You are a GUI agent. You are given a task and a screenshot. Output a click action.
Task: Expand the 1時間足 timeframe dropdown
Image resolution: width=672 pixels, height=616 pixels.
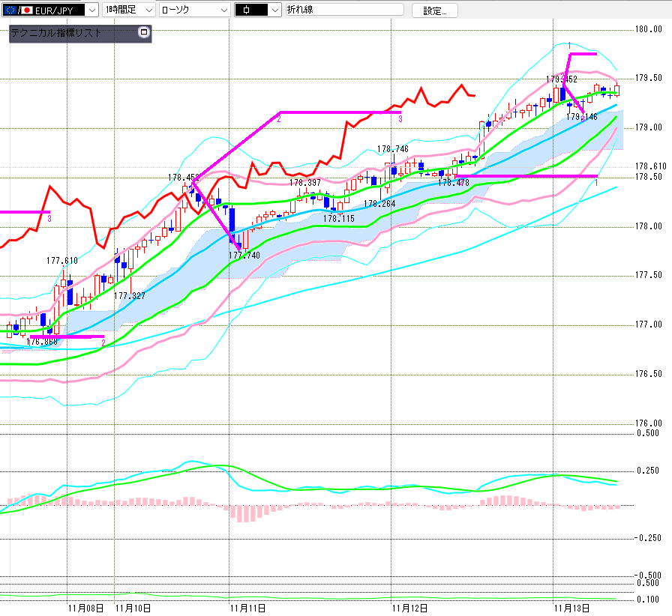(147, 10)
